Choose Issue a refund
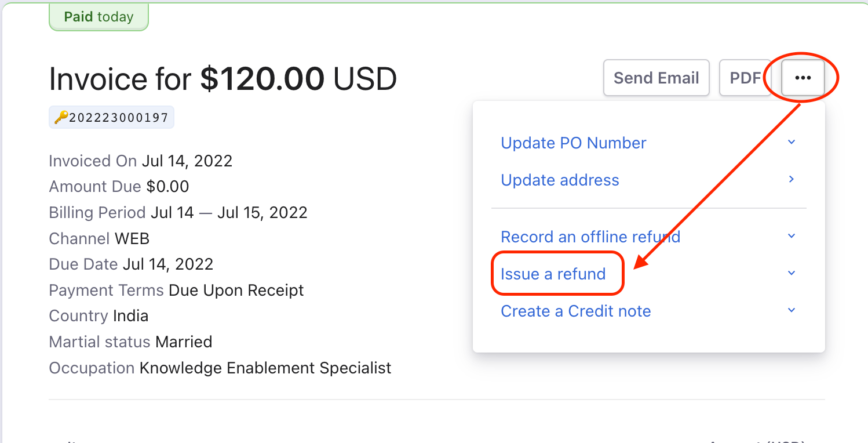Image resolution: width=868 pixels, height=443 pixels. pyautogui.click(x=553, y=274)
